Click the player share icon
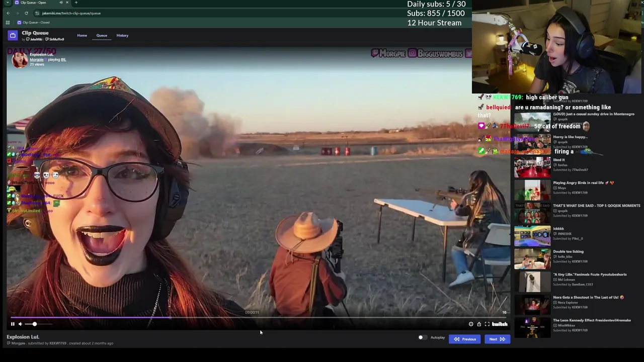This screenshot has height=362, width=644. point(479,324)
